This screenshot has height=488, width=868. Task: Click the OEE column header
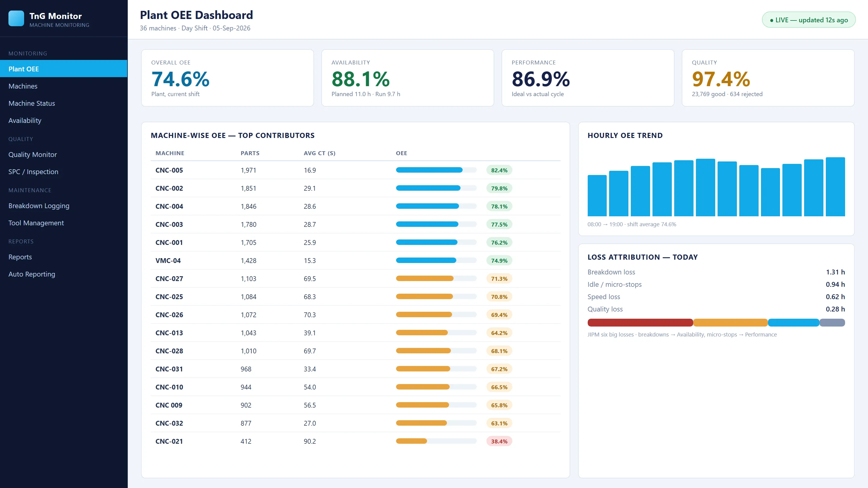tap(401, 153)
